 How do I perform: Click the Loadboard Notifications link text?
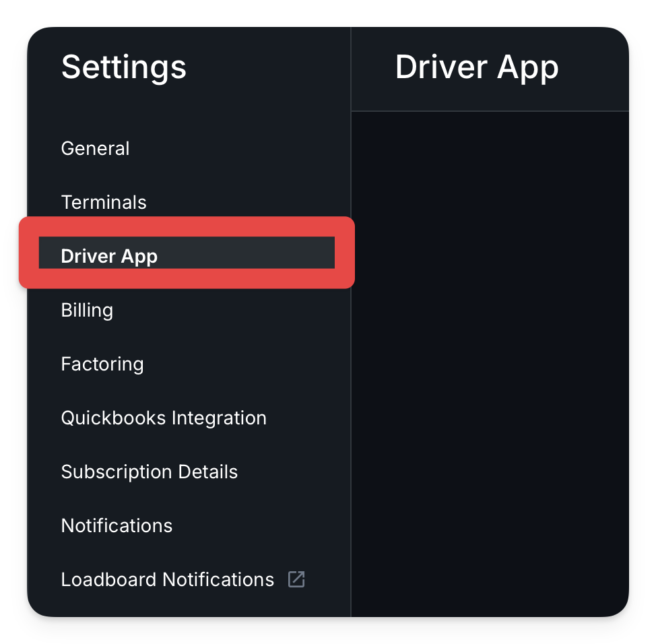167,579
